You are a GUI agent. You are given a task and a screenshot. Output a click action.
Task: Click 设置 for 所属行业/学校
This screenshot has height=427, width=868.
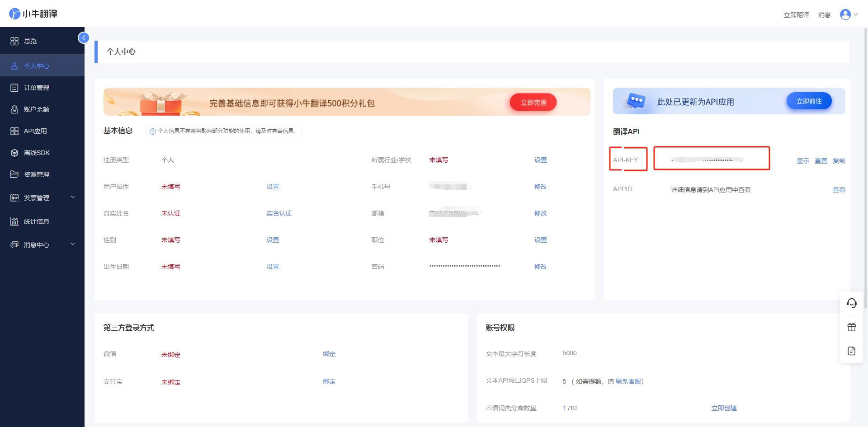(541, 160)
